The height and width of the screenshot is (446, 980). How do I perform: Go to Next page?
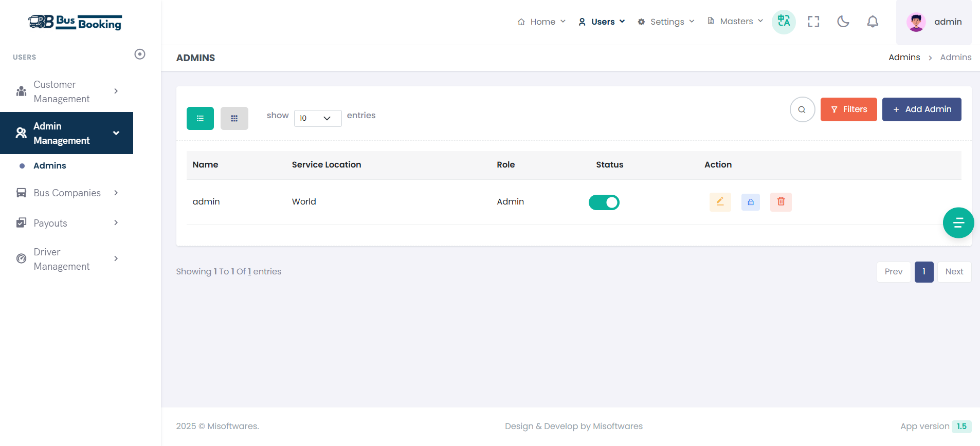pyautogui.click(x=954, y=272)
